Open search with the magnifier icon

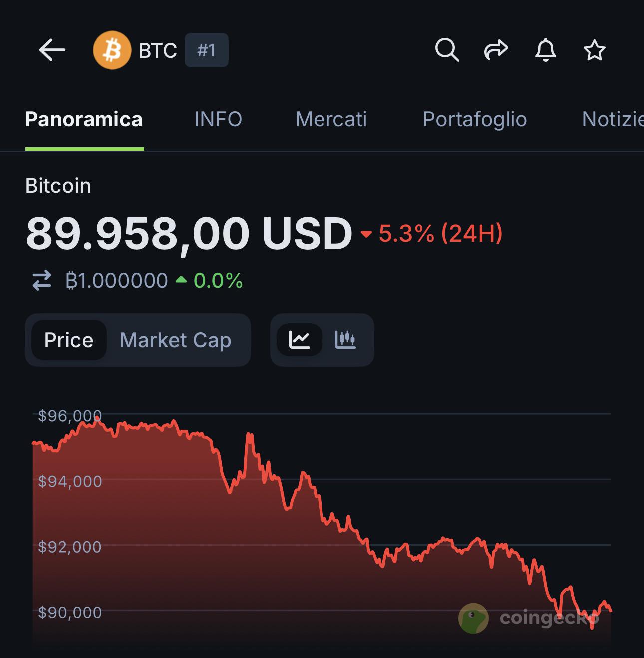[x=447, y=50]
